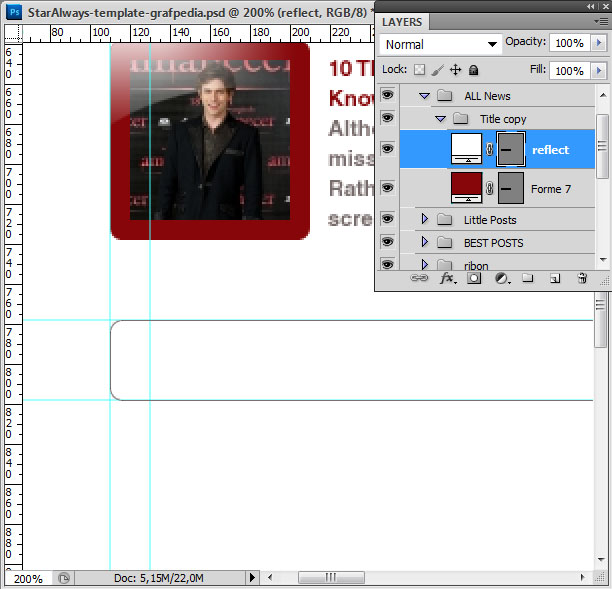The width and height of the screenshot is (612, 589).
Task: Open the Normal blend mode dropdown
Action: point(441,44)
